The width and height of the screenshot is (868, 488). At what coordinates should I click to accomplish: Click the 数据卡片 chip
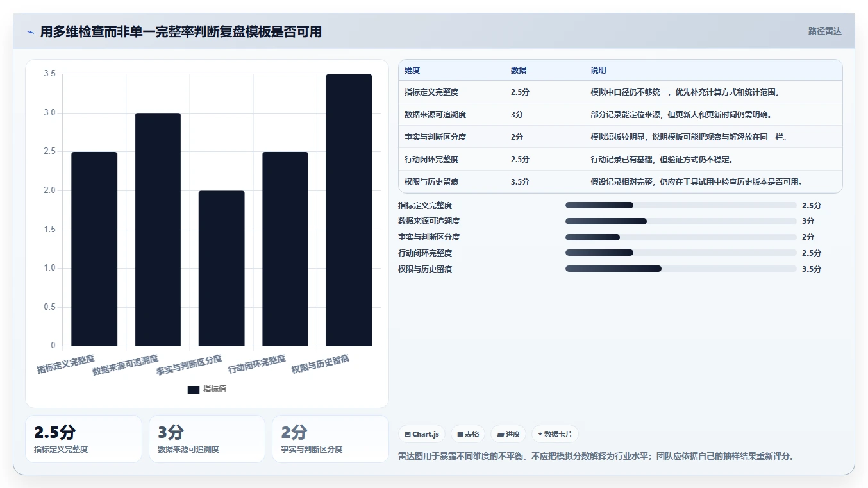[x=555, y=434]
